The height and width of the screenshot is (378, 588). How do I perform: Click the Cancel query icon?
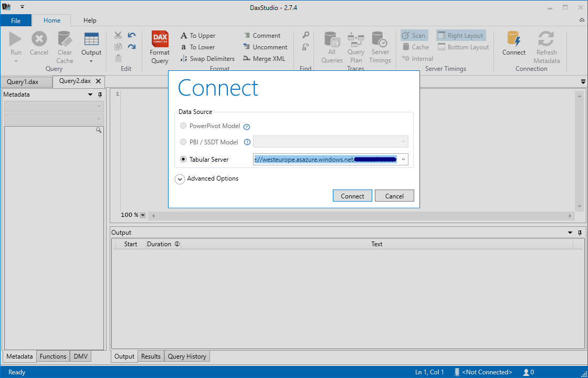click(39, 39)
